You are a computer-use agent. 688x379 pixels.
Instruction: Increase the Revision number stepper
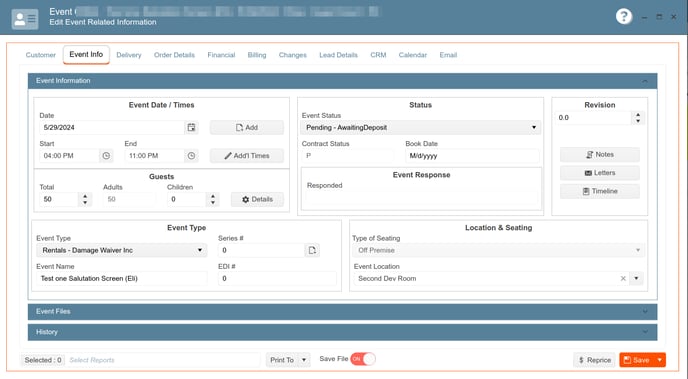coord(638,114)
